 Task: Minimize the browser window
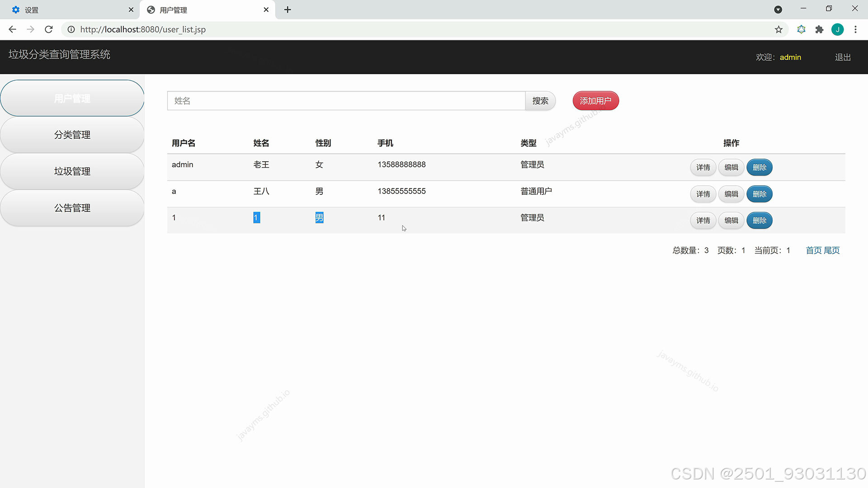click(x=803, y=9)
